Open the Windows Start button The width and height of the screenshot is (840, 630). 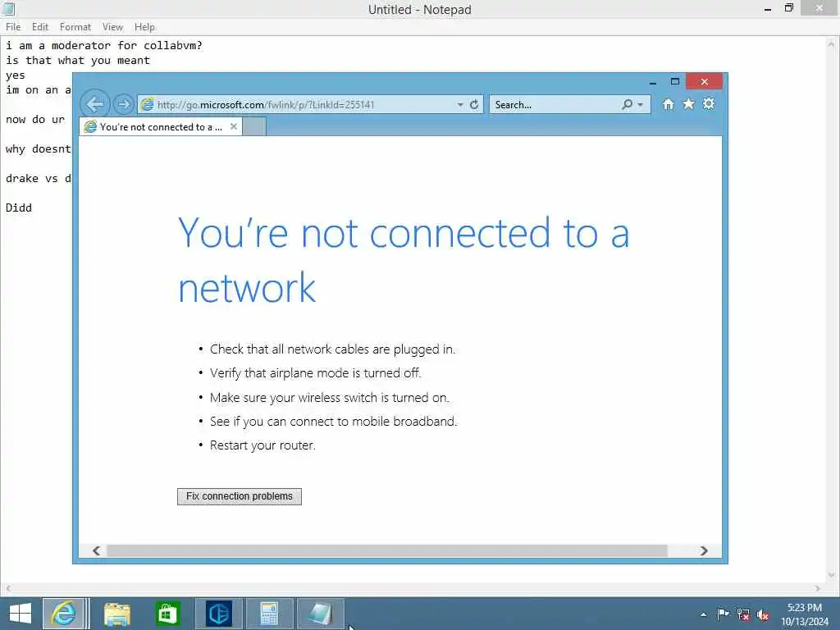tap(21, 614)
